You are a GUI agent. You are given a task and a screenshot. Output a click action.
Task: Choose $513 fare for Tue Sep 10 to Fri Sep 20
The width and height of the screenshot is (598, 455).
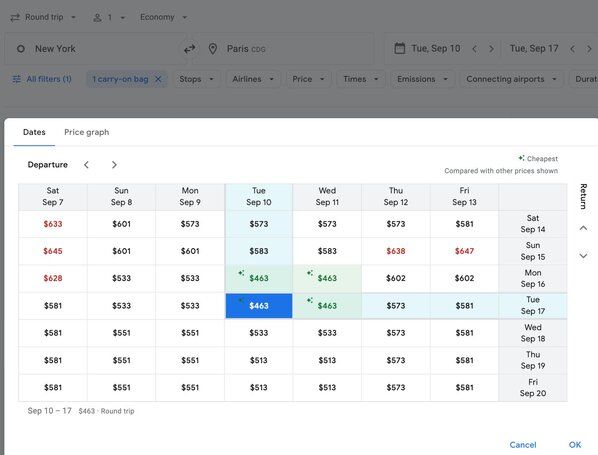tap(259, 387)
